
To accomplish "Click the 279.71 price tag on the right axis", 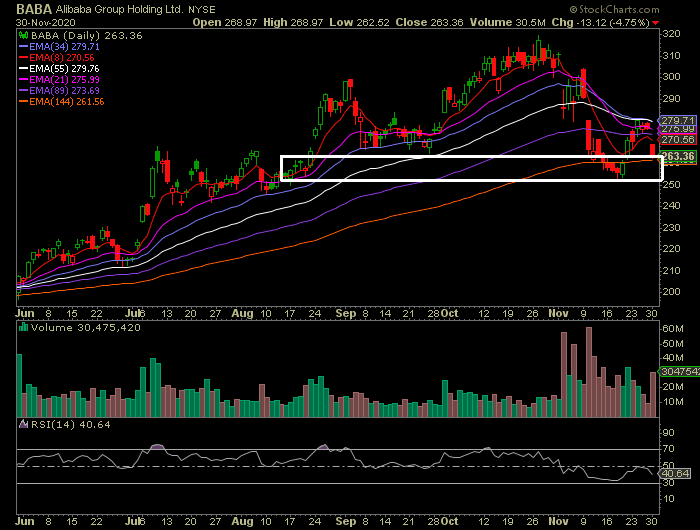I will (x=677, y=121).
